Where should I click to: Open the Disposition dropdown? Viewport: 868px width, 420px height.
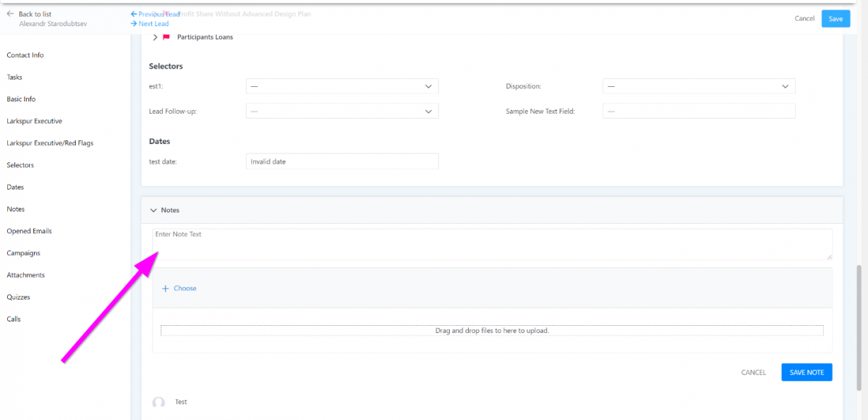[698, 86]
